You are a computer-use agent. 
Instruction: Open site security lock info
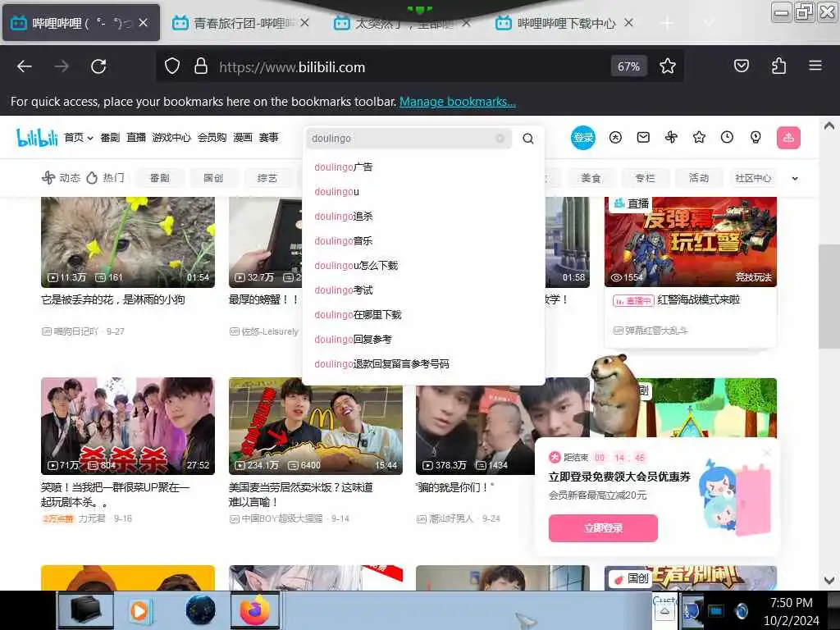[201, 66]
